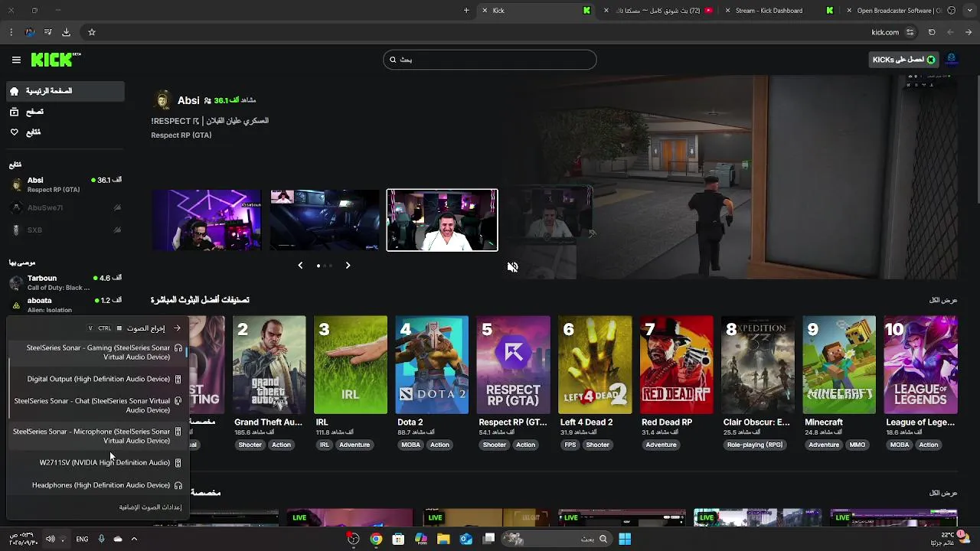Open Grand Theft Auto category card
This screenshot has height=551, width=980.
(x=269, y=365)
